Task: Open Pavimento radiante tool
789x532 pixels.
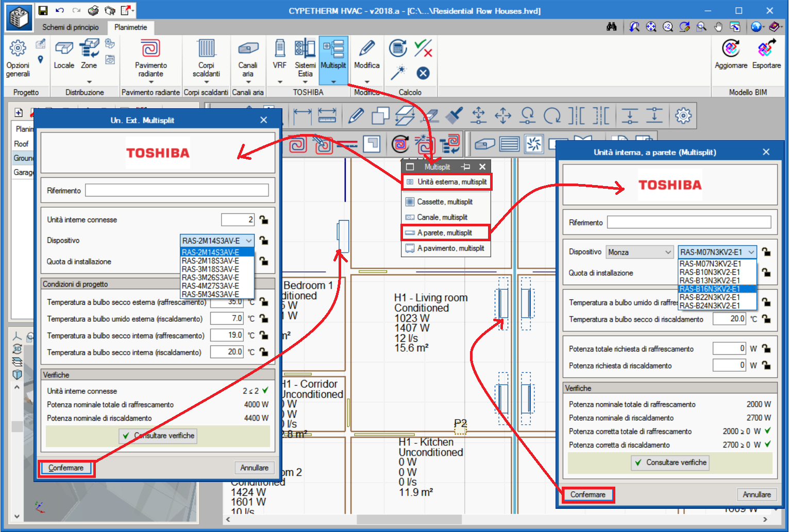Action: pyautogui.click(x=150, y=58)
